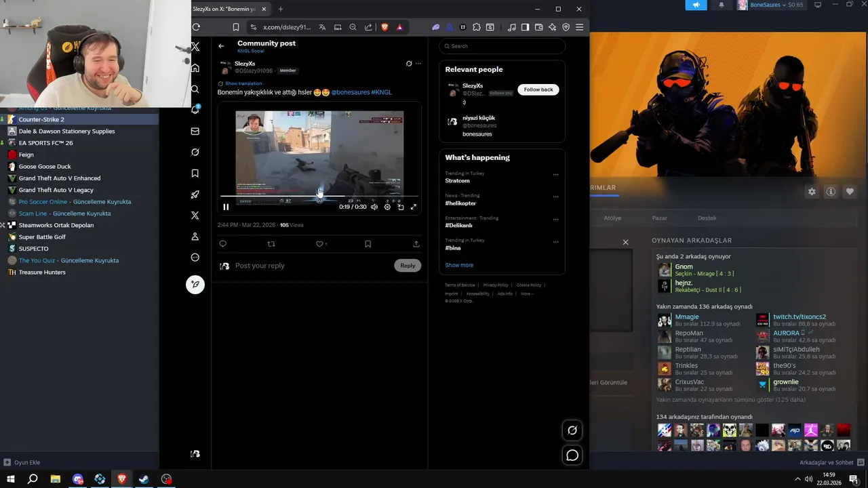This screenshot has width=868, height=488.
Task: Add Counter-Strike 2 to favorites with heart
Action: coord(850,192)
